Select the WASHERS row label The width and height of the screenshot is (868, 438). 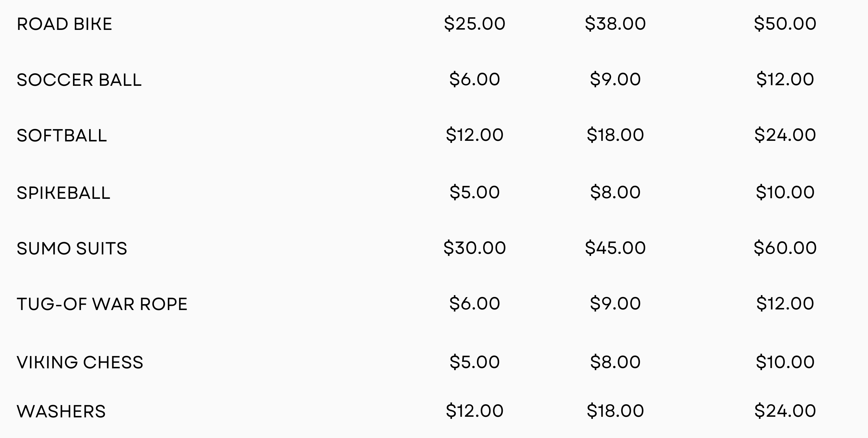click(61, 411)
